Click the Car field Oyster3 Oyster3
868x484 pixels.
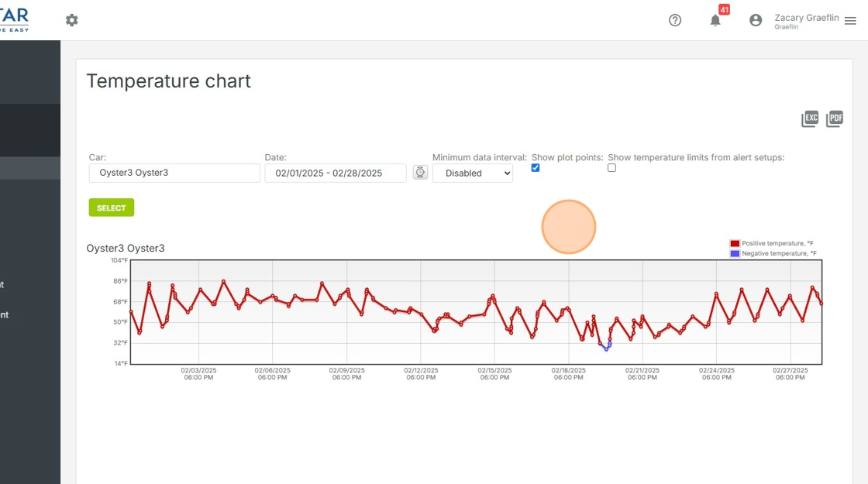coord(174,173)
